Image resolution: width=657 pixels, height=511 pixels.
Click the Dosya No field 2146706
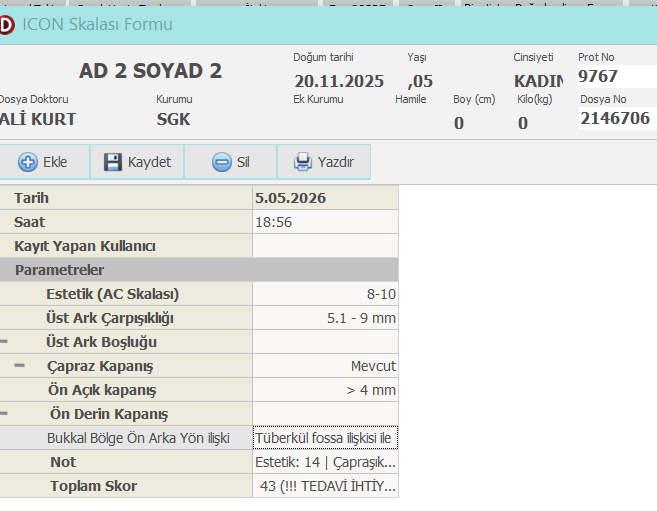point(618,118)
